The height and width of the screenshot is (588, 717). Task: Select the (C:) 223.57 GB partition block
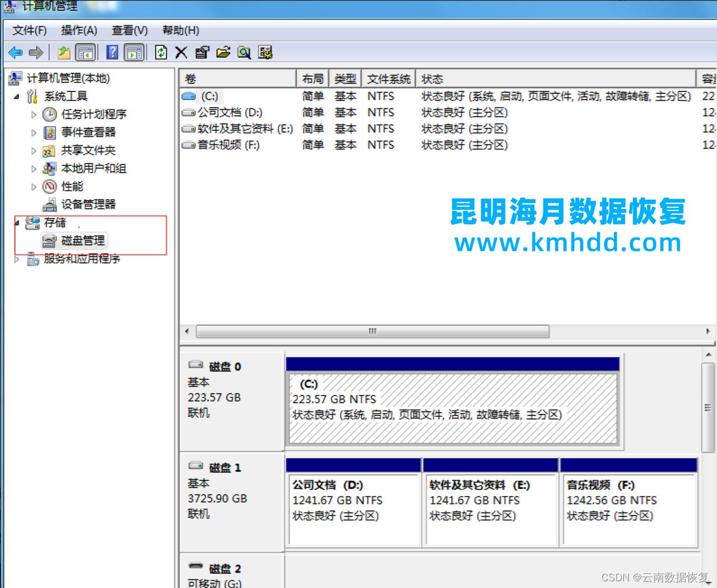coord(453,402)
